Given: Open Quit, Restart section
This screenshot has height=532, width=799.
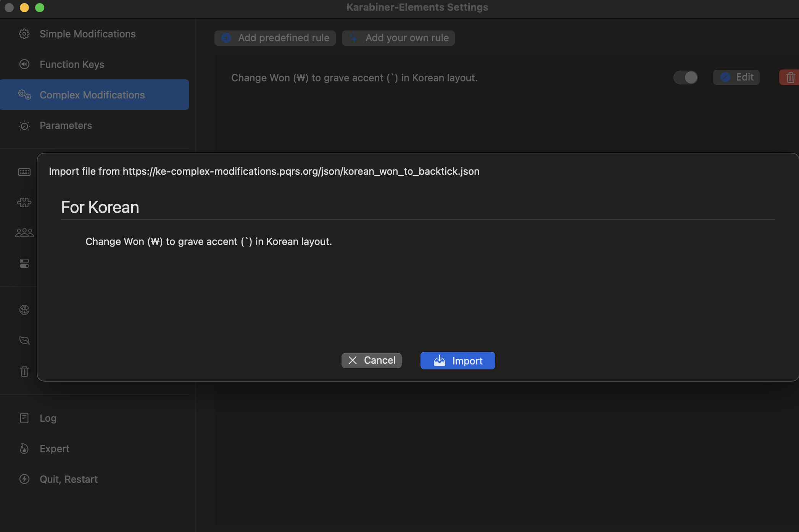Looking at the screenshot, I should 68,479.
